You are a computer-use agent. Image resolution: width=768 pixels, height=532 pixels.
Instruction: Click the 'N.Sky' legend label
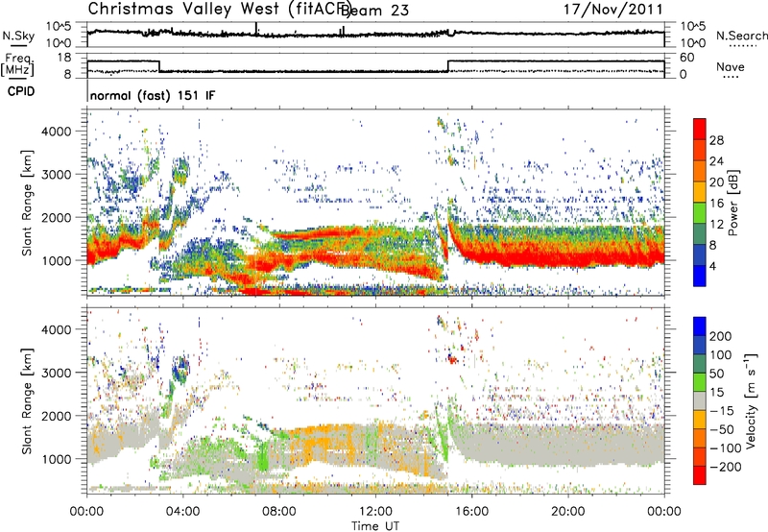(x=18, y=36)
